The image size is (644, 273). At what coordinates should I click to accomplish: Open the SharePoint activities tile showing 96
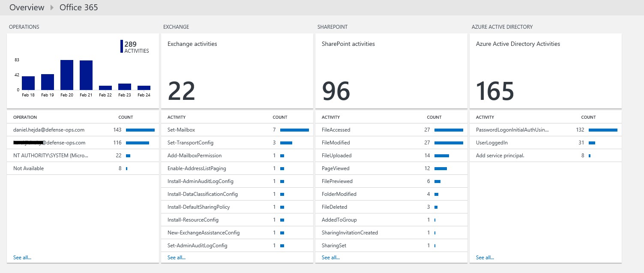(x=391, y=71)
